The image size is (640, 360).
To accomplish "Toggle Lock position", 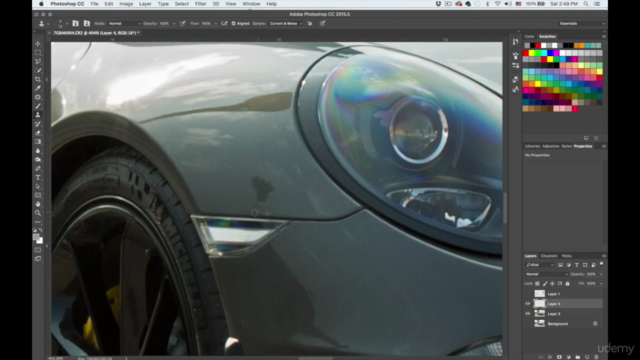I will point(552,284).
